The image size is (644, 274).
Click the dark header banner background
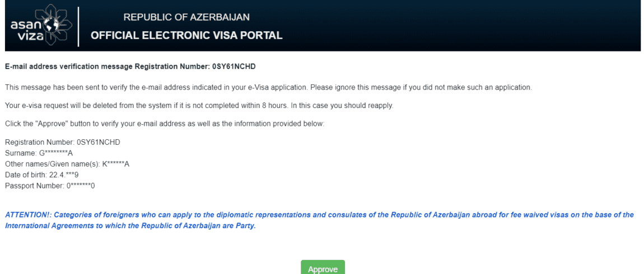click(x=452, y=25)
